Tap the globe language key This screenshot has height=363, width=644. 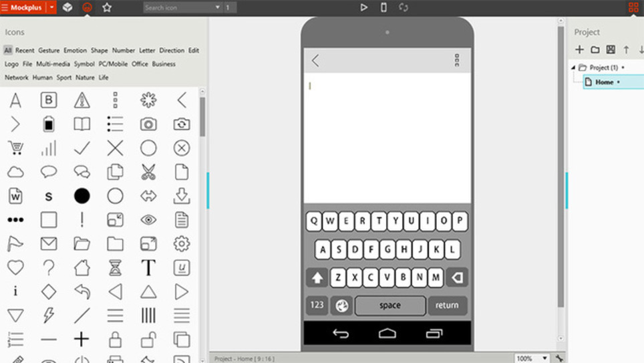pos(342,306)
